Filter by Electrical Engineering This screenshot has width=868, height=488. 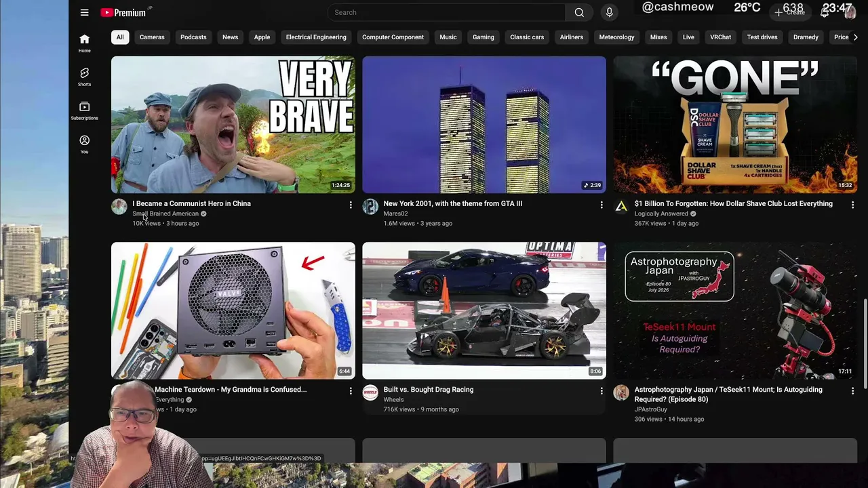click(x=316, y=37)
